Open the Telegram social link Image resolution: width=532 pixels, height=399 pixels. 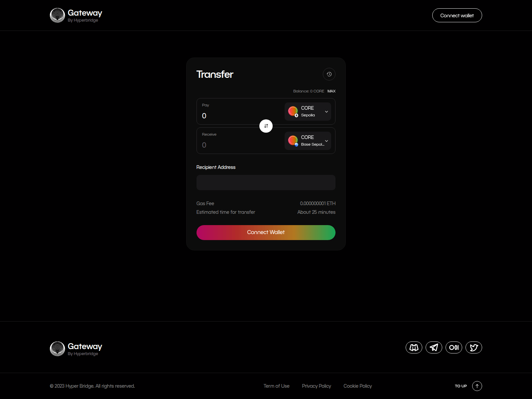[x=434, y=347]
